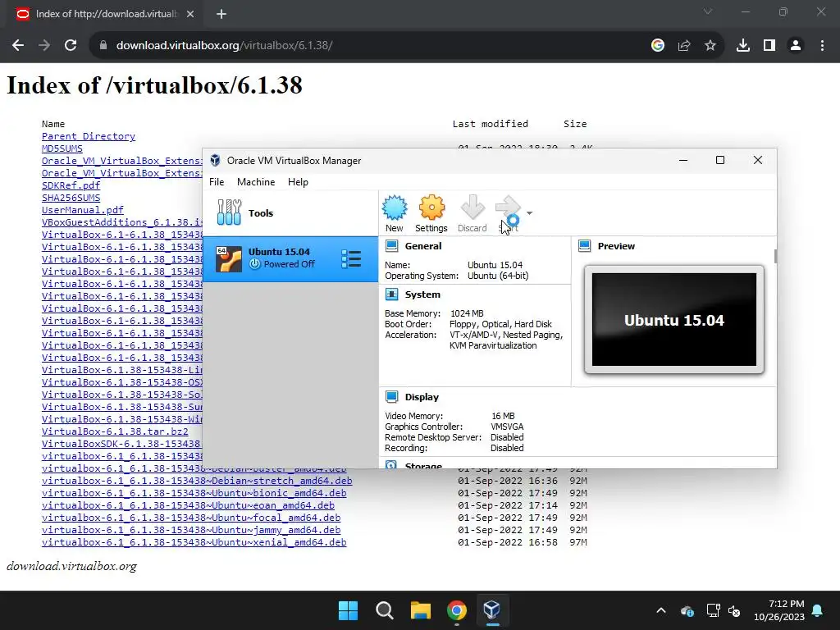Switch to VirtualBox in taskbar
Screen dimensions: 840x630
point(492,610)
